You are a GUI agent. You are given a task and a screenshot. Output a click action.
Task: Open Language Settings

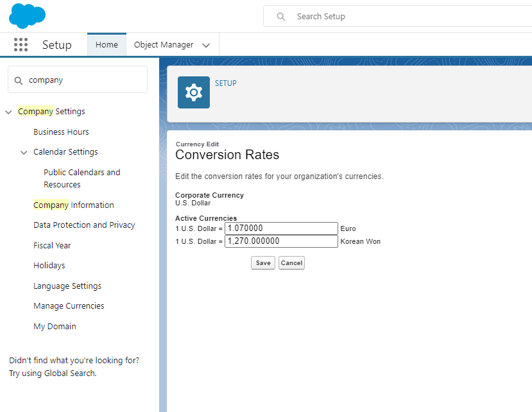(x=67, y=286)
